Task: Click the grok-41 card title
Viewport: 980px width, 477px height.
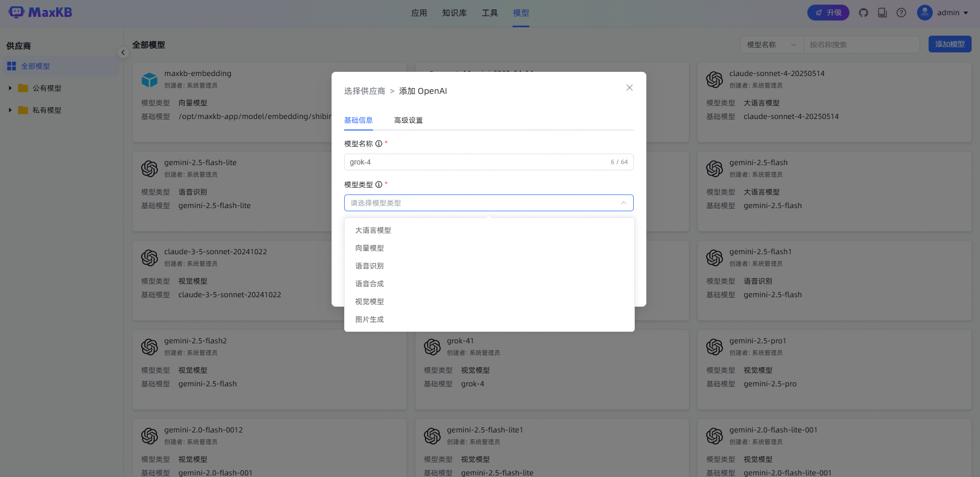Action: click(x=460, y=341)
